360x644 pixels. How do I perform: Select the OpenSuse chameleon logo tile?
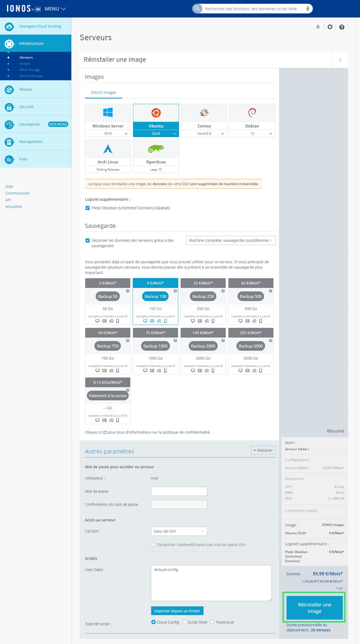click(x=156, y=149)
